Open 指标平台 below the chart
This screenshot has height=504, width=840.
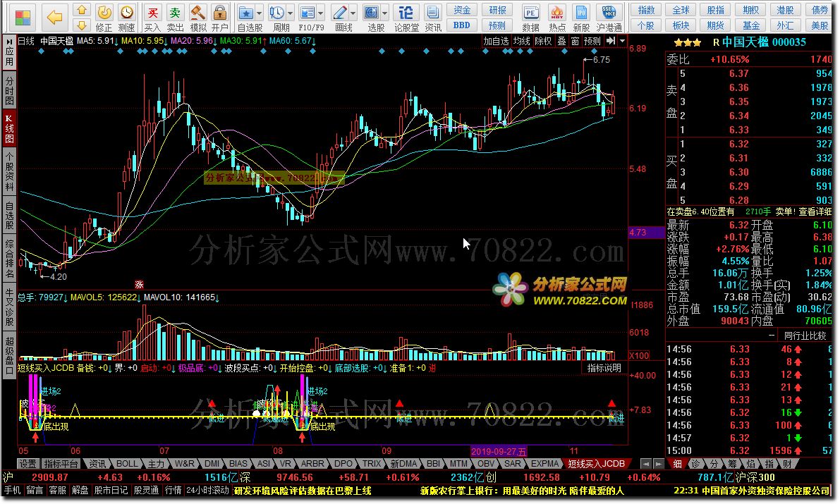pyautogui.click(x=61, y=464)
